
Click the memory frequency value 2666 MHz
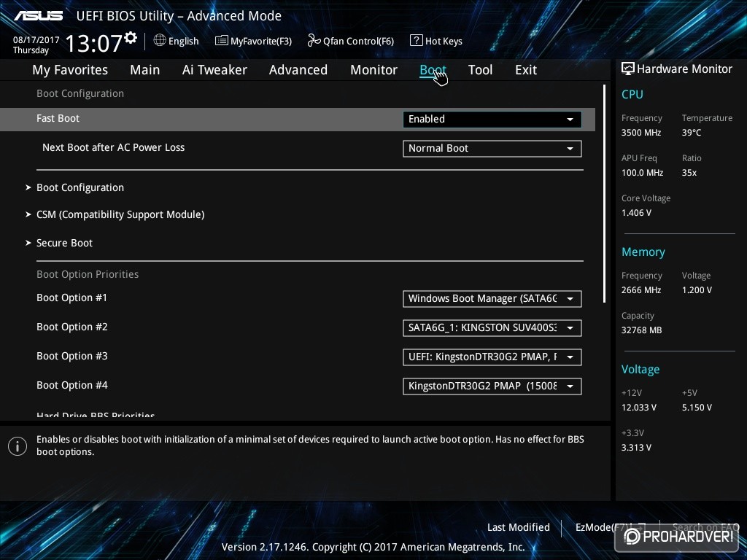coord(640,290)
